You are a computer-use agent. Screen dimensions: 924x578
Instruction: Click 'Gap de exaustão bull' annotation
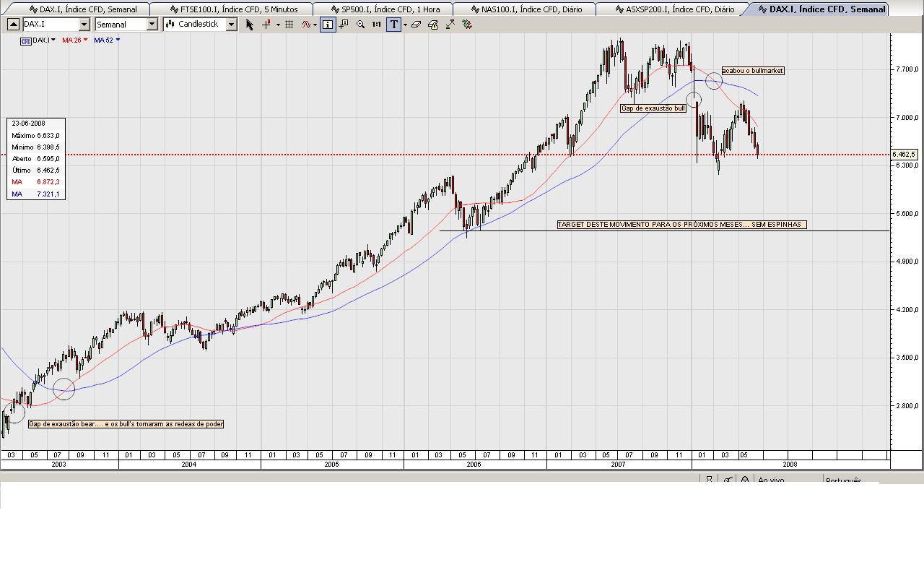[x=653, y=108]
